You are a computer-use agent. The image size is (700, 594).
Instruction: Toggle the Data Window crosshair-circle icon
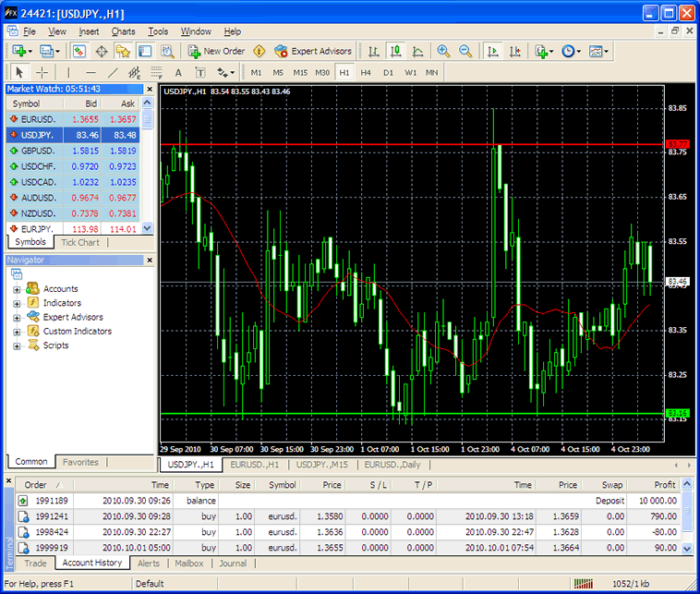102,52
